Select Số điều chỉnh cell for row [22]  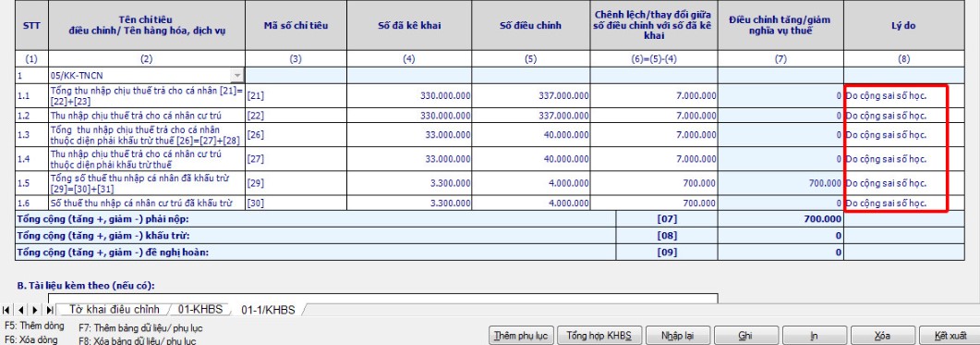tap(530, 116)
